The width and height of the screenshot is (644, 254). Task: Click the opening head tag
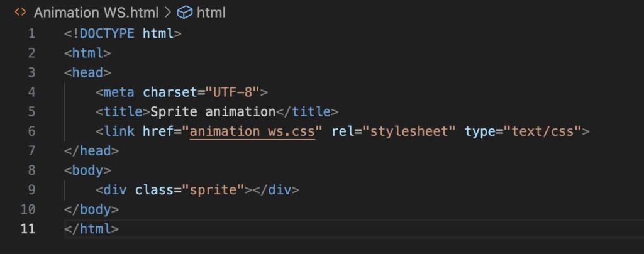[87, 73]
